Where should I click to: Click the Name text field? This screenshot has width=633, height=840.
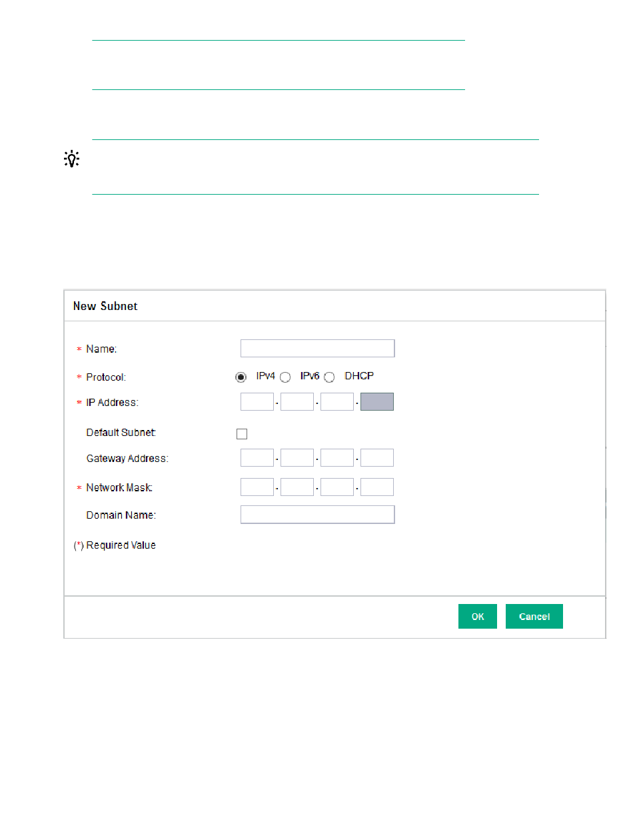(317, 349)
